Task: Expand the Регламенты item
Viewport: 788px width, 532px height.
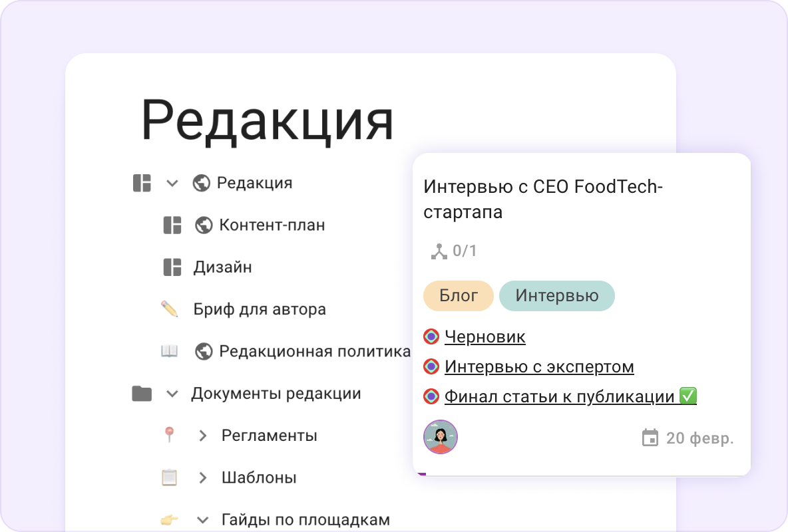Action: coord(203,436)
